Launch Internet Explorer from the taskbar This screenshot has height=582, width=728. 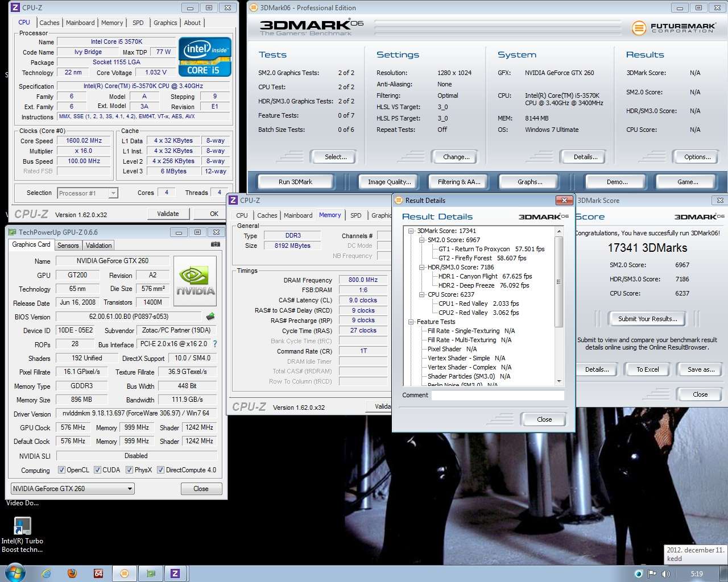coord(46,573)
